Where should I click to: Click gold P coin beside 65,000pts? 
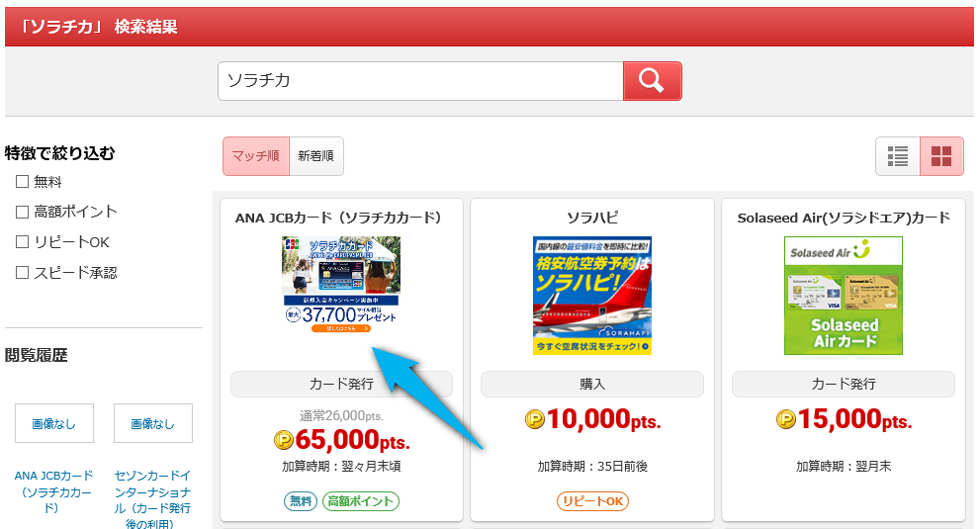tap(284, 440)
